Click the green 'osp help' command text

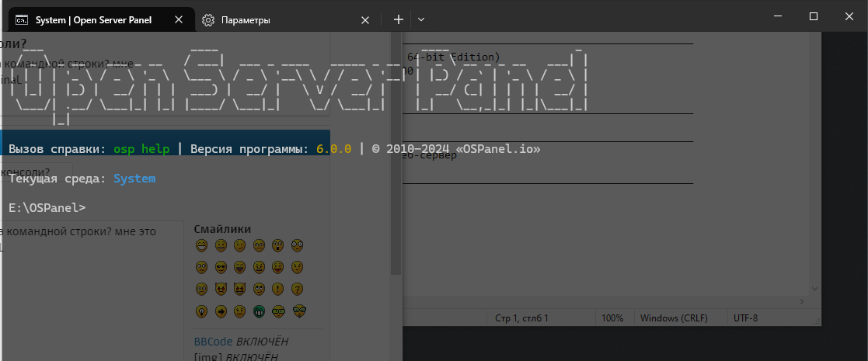(141, 149)
